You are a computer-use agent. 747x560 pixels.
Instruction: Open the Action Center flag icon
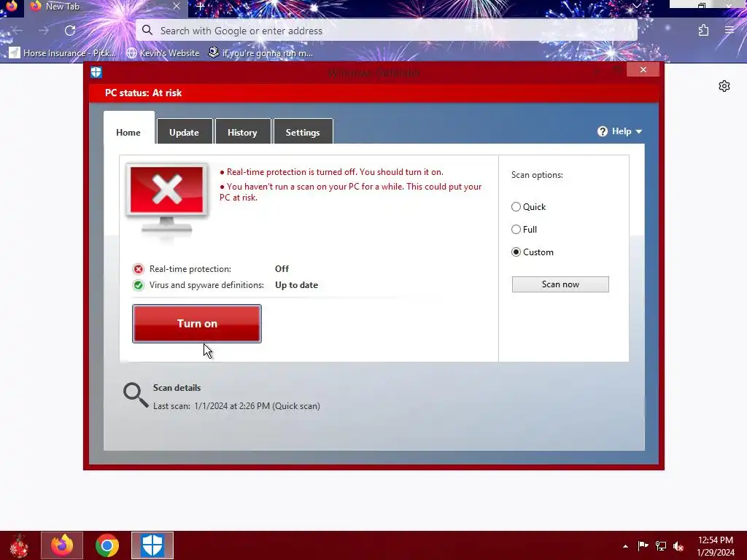point(643,546)
